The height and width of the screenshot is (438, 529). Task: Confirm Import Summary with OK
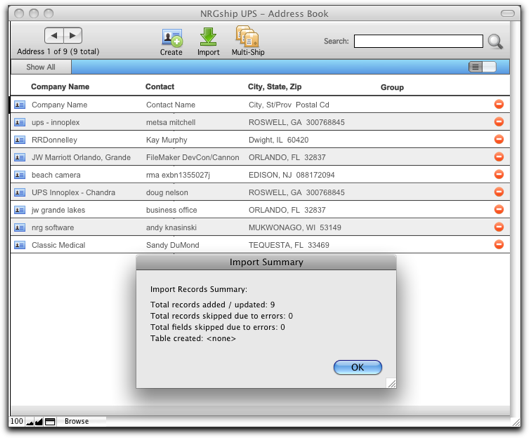(358, 367)
